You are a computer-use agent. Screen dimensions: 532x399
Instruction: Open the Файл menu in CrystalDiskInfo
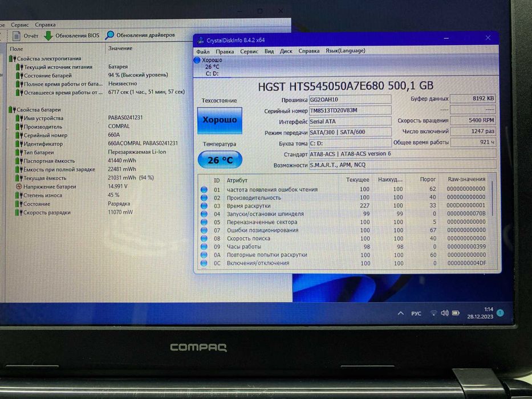click(x=202, y=51)
